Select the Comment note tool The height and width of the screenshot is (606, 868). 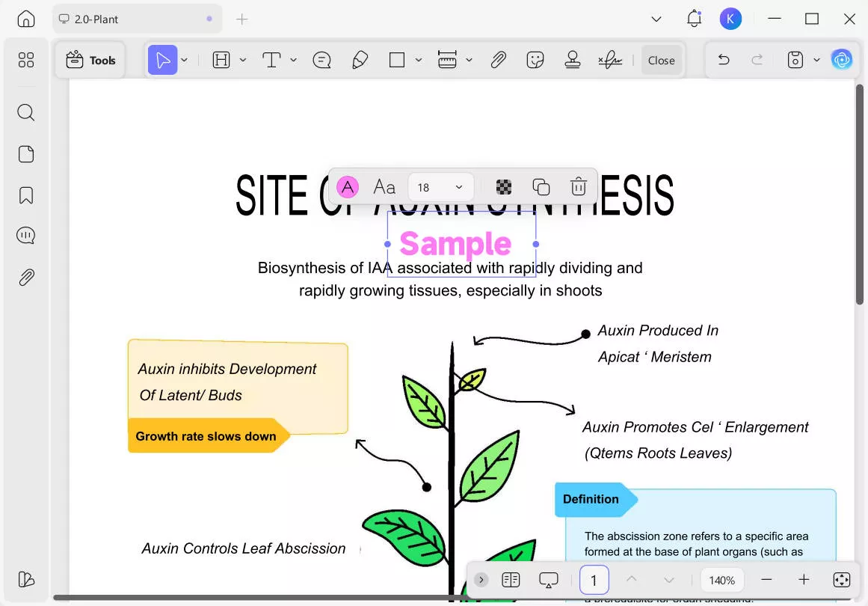click(x=321, y=60)
